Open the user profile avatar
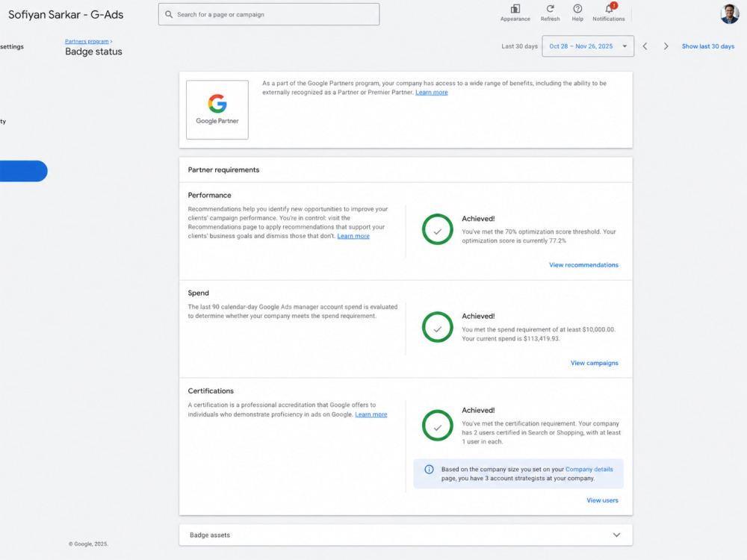Screen dimensions: 747x560 coord(729,13)
